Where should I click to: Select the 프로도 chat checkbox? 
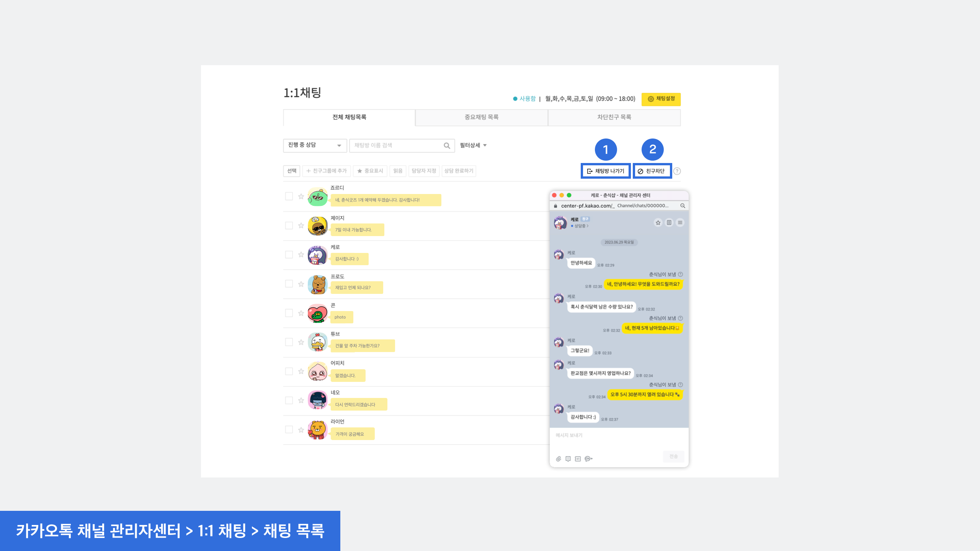(x=289, y=284)
